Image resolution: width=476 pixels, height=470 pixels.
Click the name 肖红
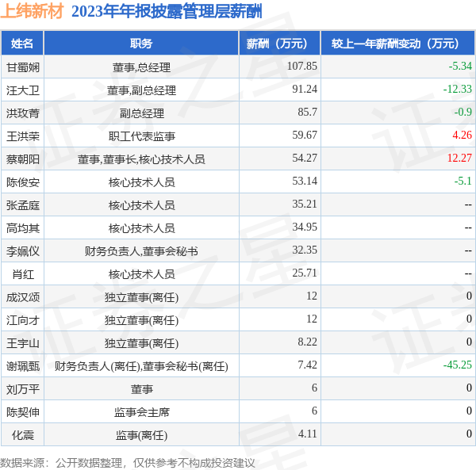pyautogui.click(x=22, y=274)
